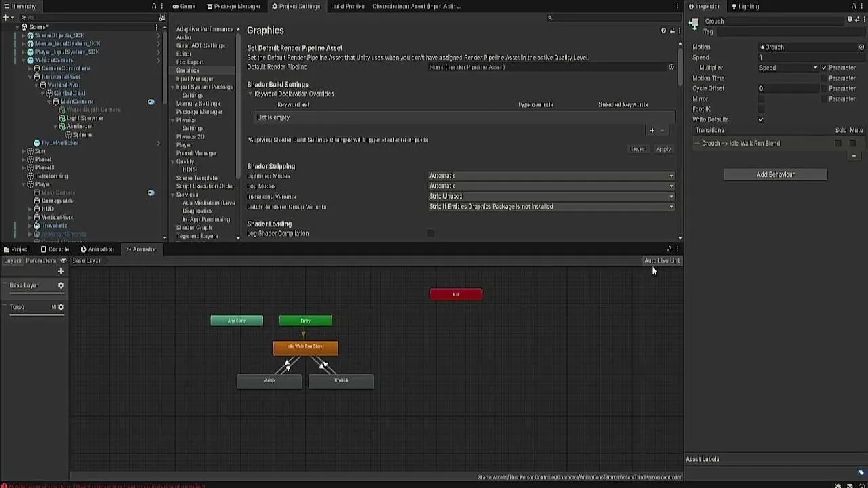Collapse Keyword Declaration Overrides foldout
The height and width of the screenshot is (488, 868).
tap(250, 94)
